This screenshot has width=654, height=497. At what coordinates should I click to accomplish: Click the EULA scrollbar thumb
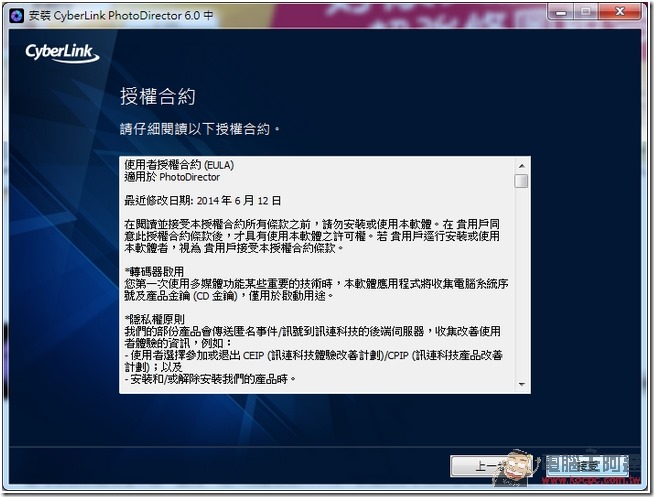pos(521,181)
